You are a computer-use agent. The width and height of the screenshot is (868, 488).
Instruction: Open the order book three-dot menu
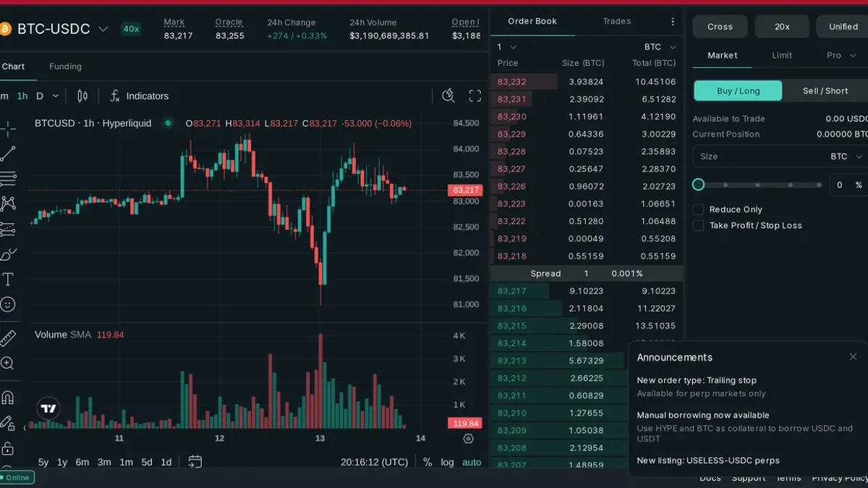pos(673,22)
